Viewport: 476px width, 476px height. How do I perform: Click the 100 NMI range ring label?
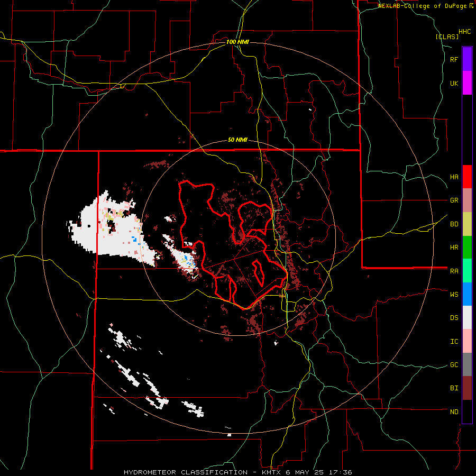[x=237, y=42]
